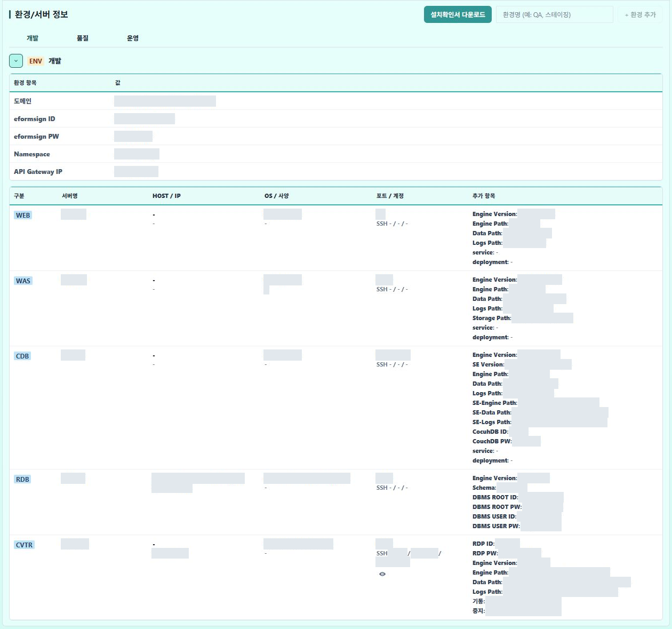The height and width of the screenshot is (629, 672).
Task: Click the SE Version label in CDB row
Action: pos(489,364)
